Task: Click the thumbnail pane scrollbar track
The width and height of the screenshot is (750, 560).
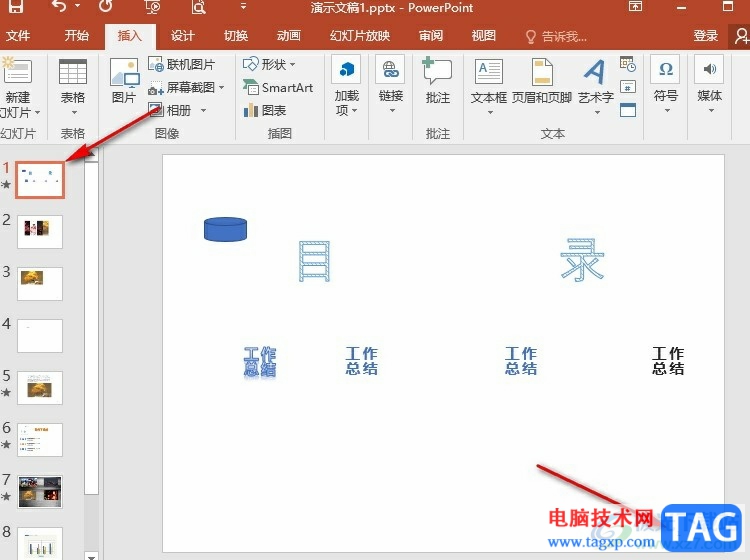Action: tap(91, 521)
